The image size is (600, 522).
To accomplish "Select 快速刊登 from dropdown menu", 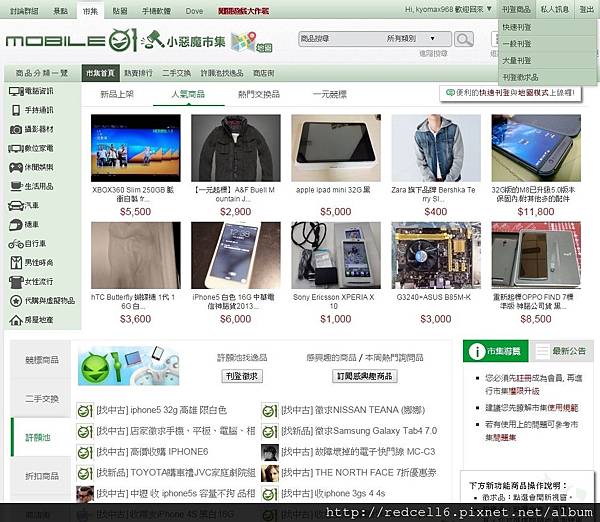I will [517, 27].
